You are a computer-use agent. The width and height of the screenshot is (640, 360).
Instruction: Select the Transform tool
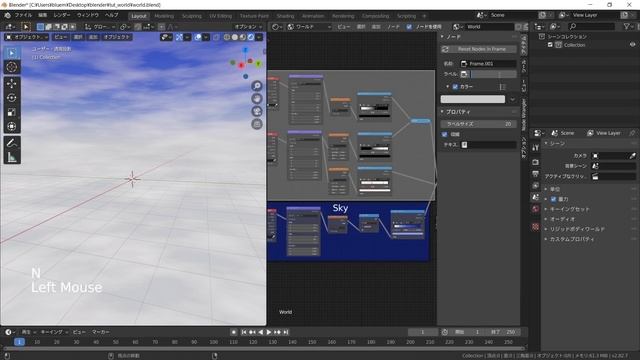(11, 126)
